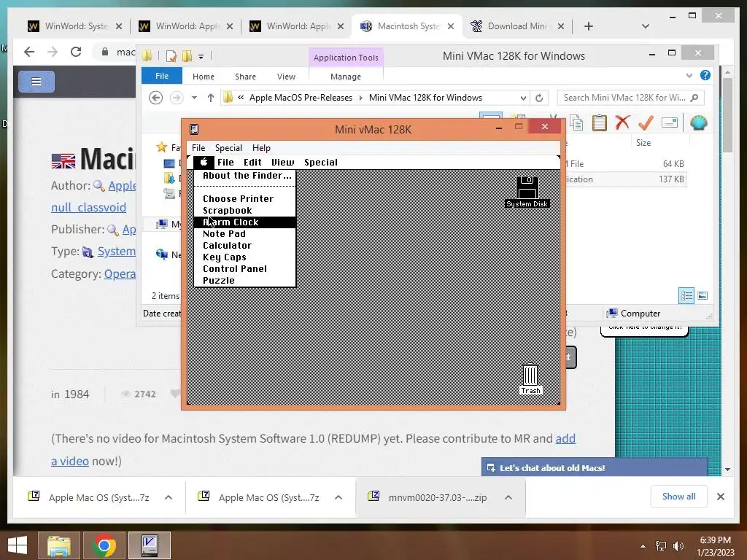Click the volume speaker tray icon
The width and height of the screenshot is (747, 560).
[678, 546]
